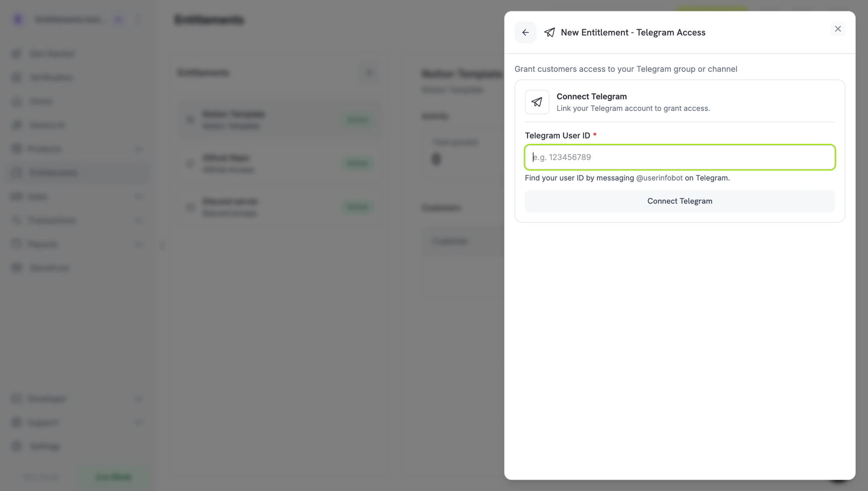This screenshot has height=491, width=868.
Task: Go back using the arrow button in panel header
Action: click(525, 33)
